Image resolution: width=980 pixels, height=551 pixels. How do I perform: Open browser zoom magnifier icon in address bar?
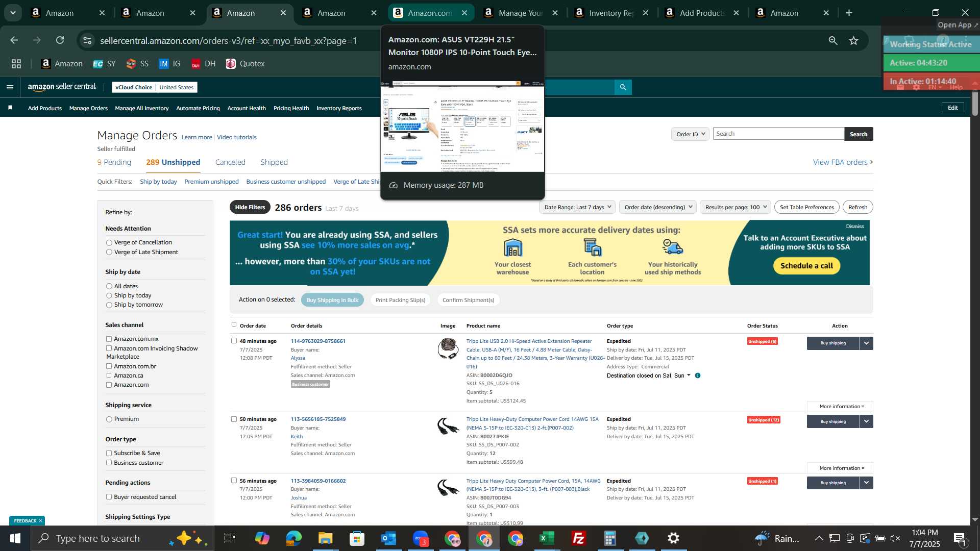point(833,40)
